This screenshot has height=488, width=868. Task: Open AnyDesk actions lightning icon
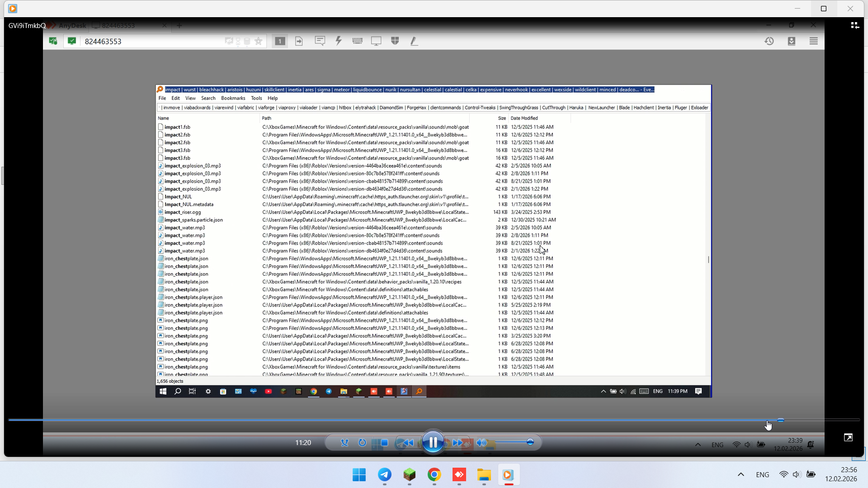[x=338, y=41]
